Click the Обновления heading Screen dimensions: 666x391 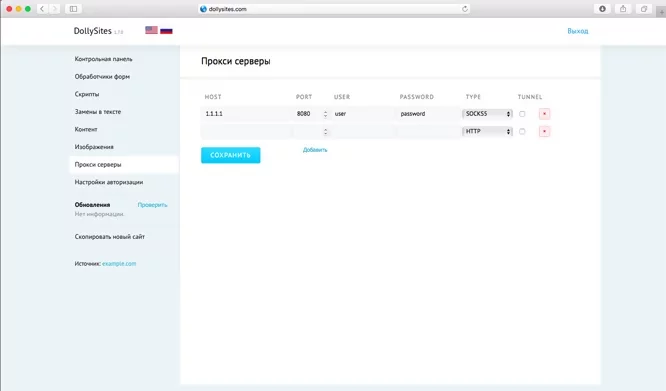click(x=92, y=205)
